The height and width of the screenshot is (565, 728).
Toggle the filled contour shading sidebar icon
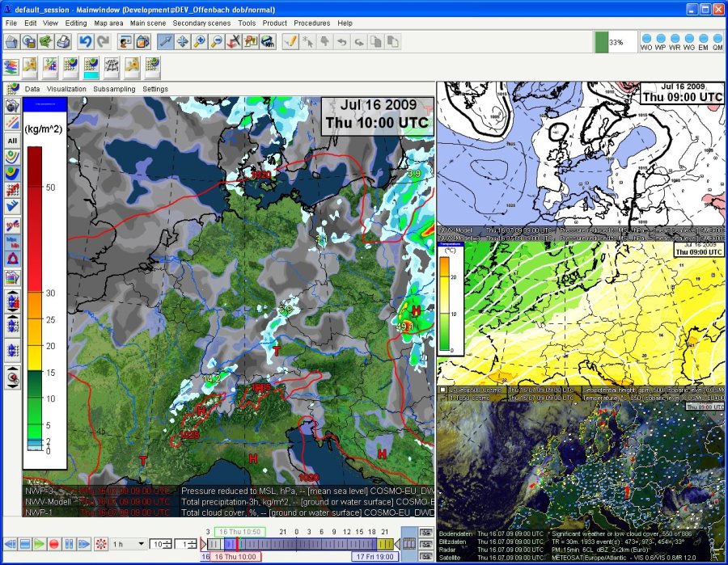(x=12, y=174)
